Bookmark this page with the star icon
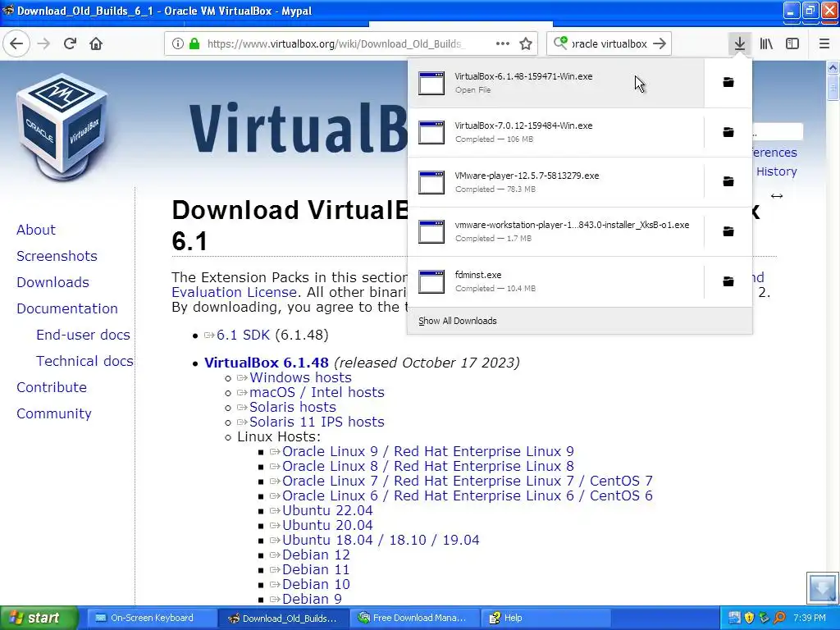Image resolution: width=840 pixels, height=630 pixels. coord(526,44)
